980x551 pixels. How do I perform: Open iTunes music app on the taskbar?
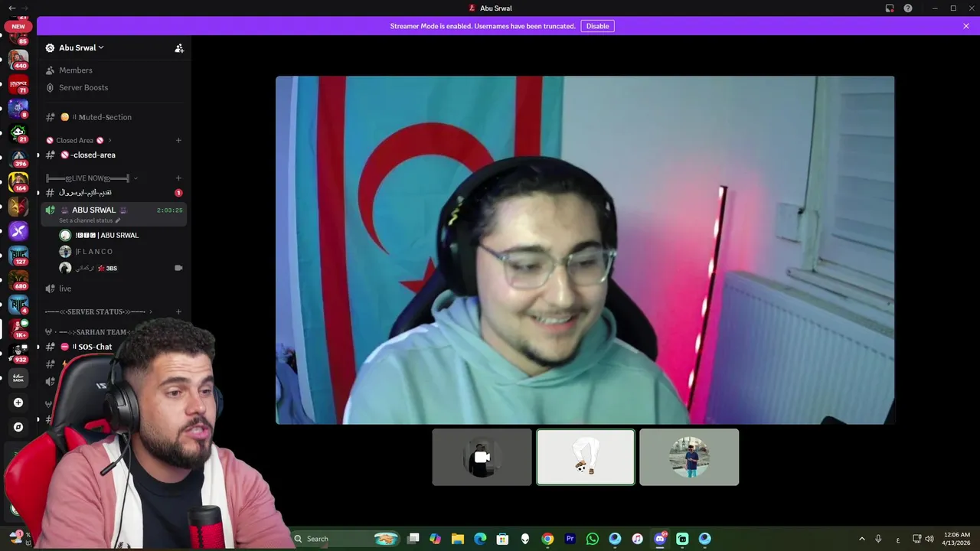[x=638, y=539]
